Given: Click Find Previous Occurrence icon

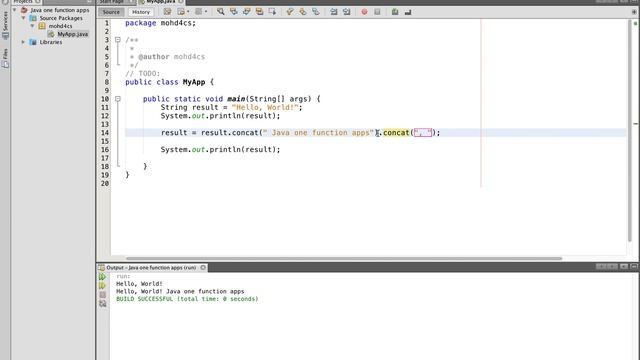Looking at the screenshot, I should (x=233, y=12).
